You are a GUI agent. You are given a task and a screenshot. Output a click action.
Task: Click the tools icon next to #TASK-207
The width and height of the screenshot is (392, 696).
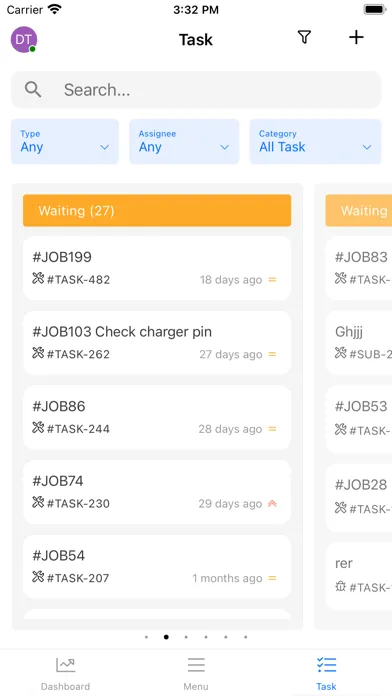[x=38, y=577]
